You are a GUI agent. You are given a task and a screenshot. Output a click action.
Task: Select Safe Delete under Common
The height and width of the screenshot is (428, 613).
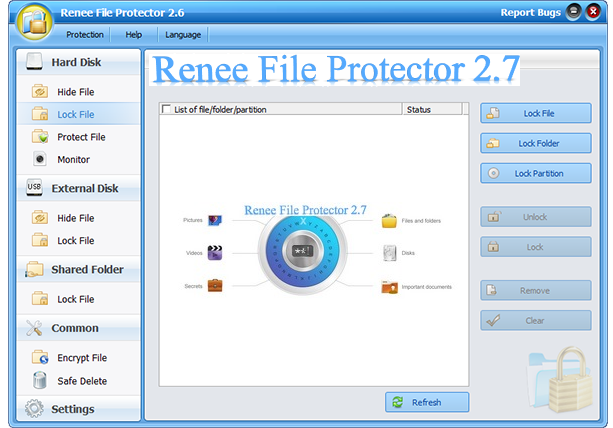coord(79,381)
